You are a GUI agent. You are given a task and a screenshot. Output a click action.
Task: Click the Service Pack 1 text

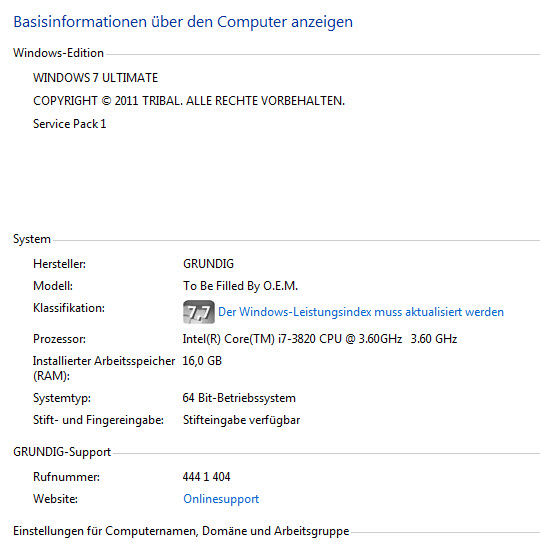pos(69,124)
